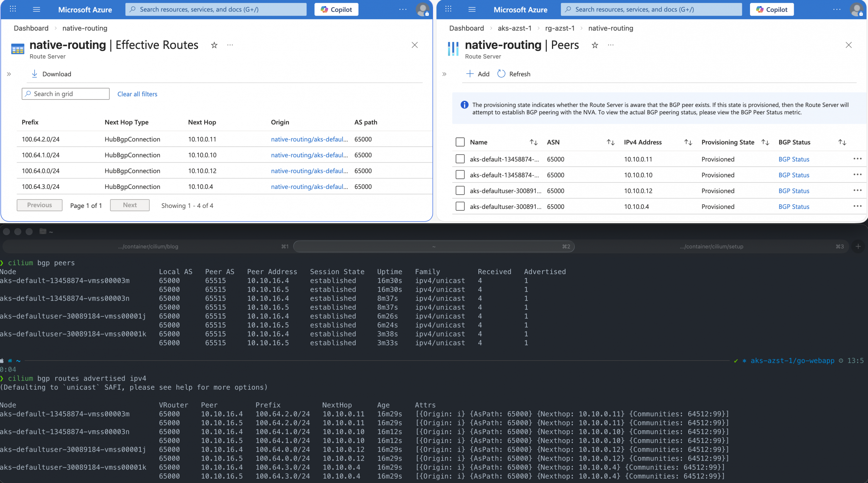
Task: Open the more options ellipsis for peer 10.10.0.11
Action: click(857, 159)
